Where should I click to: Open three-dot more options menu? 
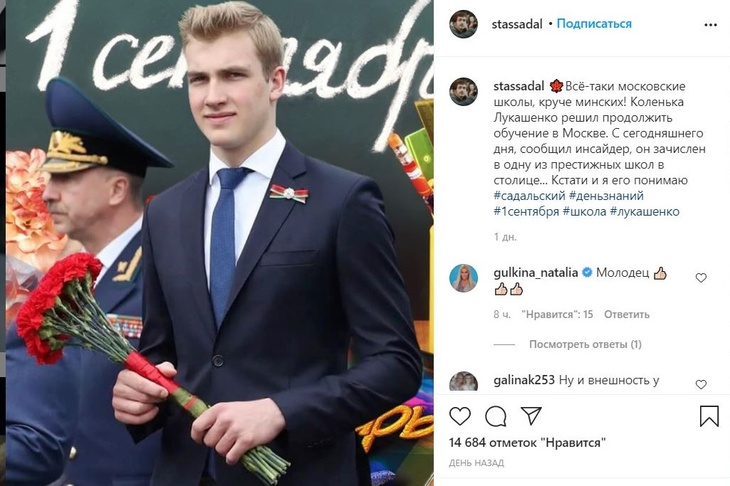[x=710, y=25]
